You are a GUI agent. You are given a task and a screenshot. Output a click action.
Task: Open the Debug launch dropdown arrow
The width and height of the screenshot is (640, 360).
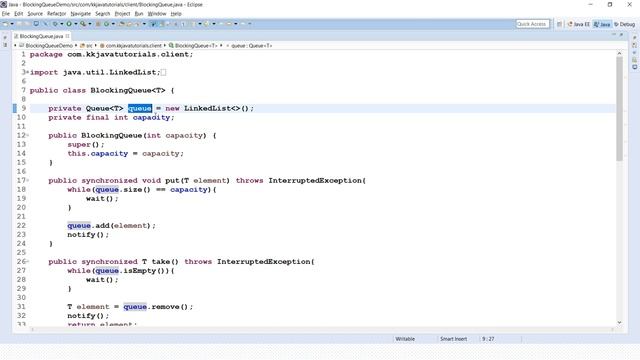62,24
